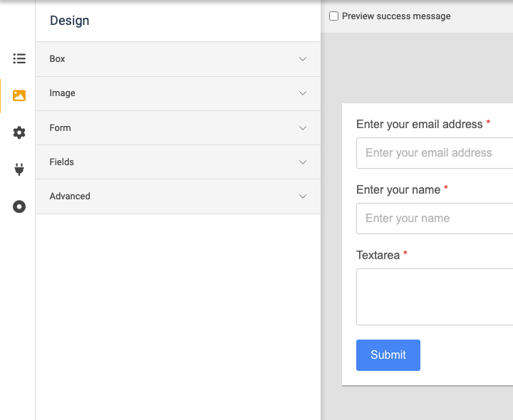Focus the Enter your name input
The width and height of the screenshot is (513, 420).
pyautogui.click(x=435, y=219)
